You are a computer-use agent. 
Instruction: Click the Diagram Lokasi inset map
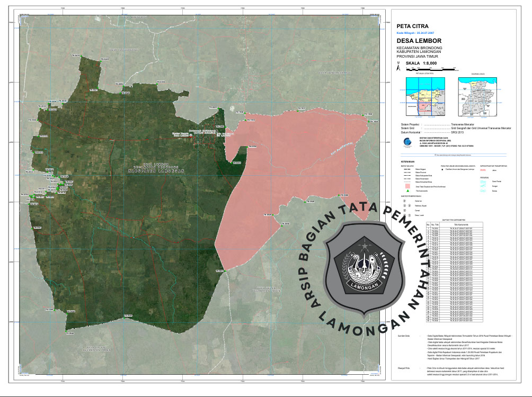tap(478, 98)
